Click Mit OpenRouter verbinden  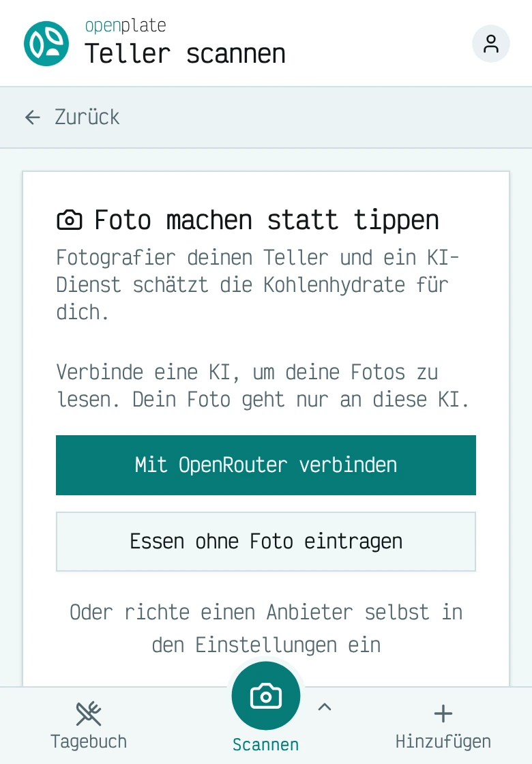(x=266, y=465)
